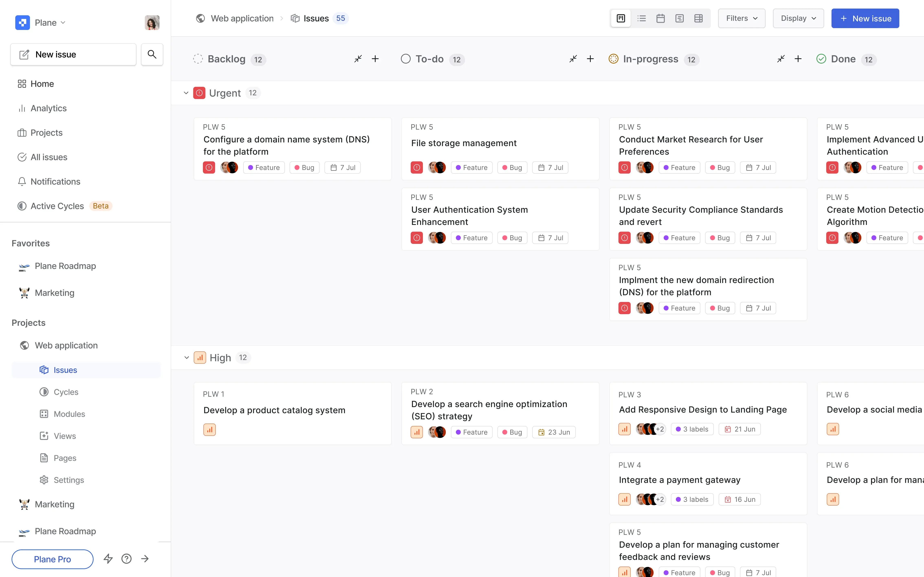Switch to the spreadsheet layout view icon
Image resolution: width=924 pixels, height=577 pixels.
point(698,18)
